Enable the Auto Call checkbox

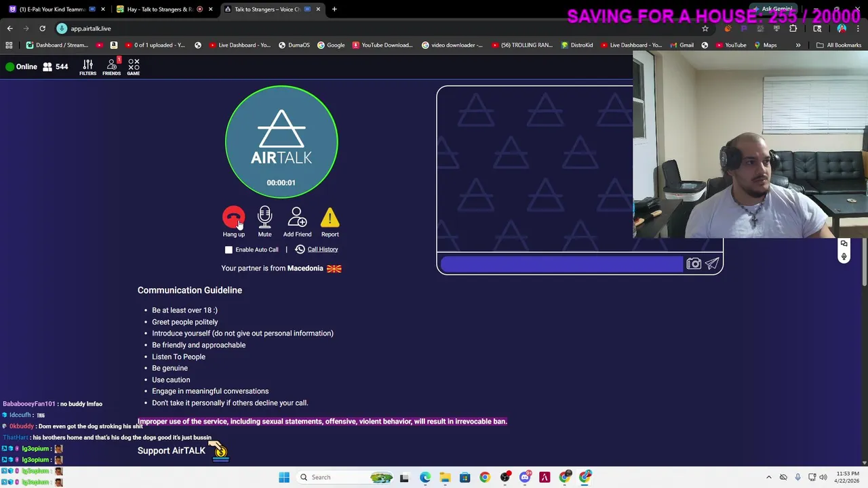pos(229,249)
